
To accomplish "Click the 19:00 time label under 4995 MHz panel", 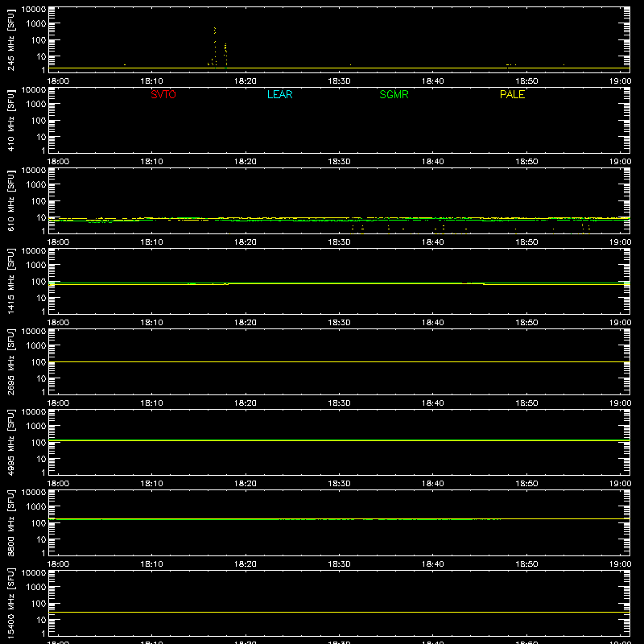I will click(x=620, y=484).
